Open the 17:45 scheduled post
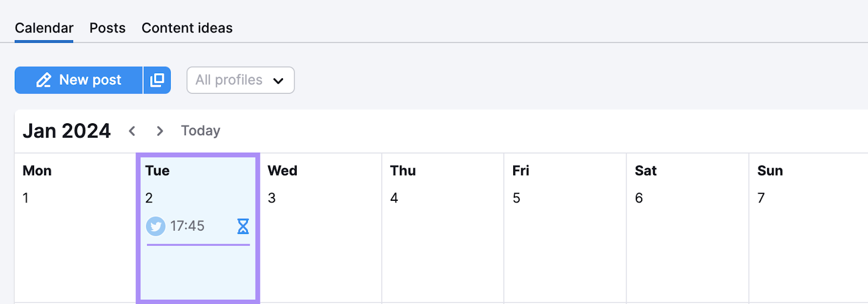Image resolution: width=868 pixels, height=304 pixels. coord(188,226)
